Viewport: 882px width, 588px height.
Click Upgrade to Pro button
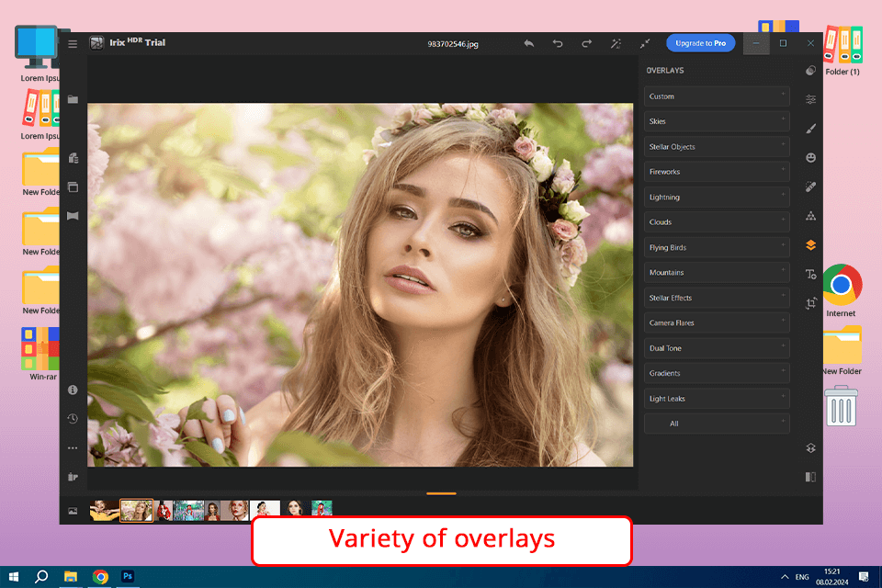(x=700, y=43)
